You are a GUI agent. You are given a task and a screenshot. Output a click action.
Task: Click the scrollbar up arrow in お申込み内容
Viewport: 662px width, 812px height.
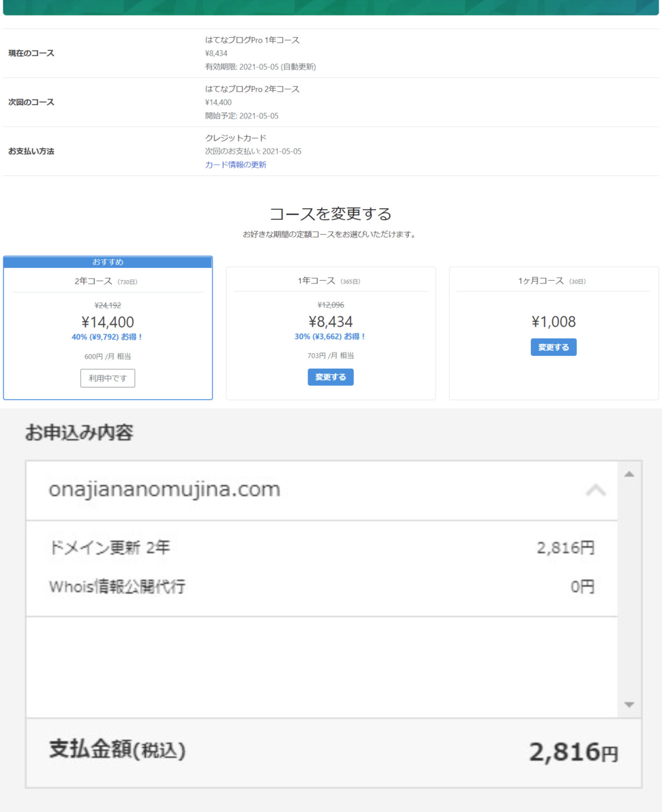click(630, 474)
